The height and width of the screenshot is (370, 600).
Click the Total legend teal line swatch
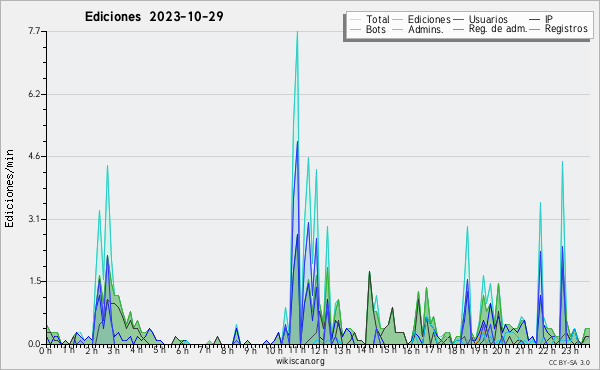355,20
